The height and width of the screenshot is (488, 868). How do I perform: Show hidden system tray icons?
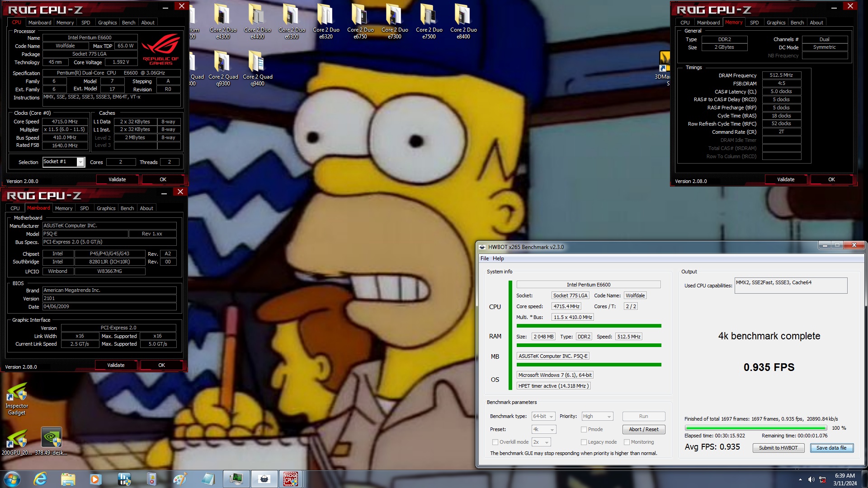click(800, 479)
